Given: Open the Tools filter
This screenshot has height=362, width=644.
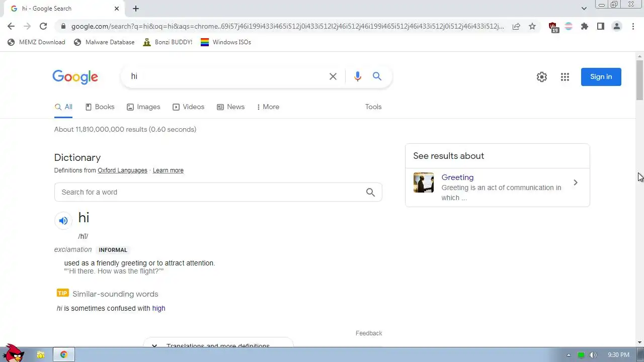Looking at the screenshot, I should pyautogui.click(x=373, y=107).
